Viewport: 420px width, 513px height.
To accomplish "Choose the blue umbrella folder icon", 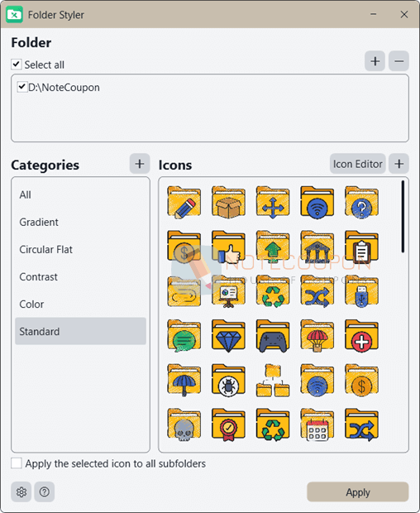I will [184, 380].
